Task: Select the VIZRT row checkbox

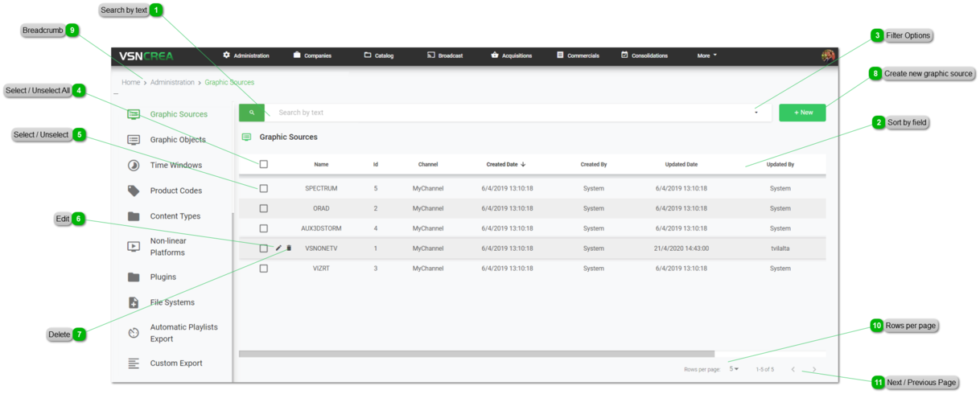Action: coord(264,269)
